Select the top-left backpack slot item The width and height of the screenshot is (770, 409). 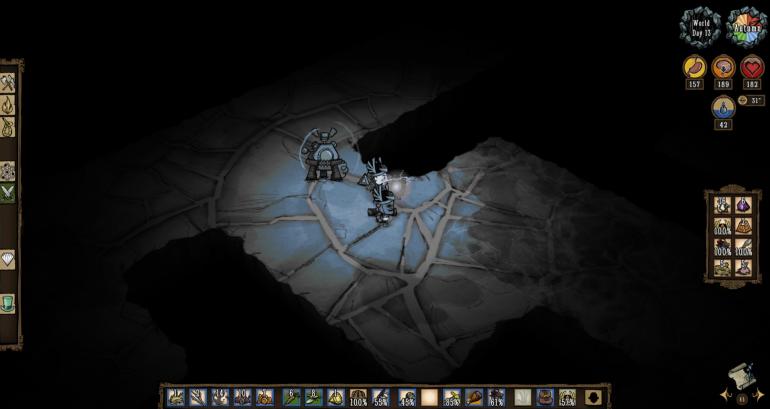pyautogui.click(x=722, y=205)
